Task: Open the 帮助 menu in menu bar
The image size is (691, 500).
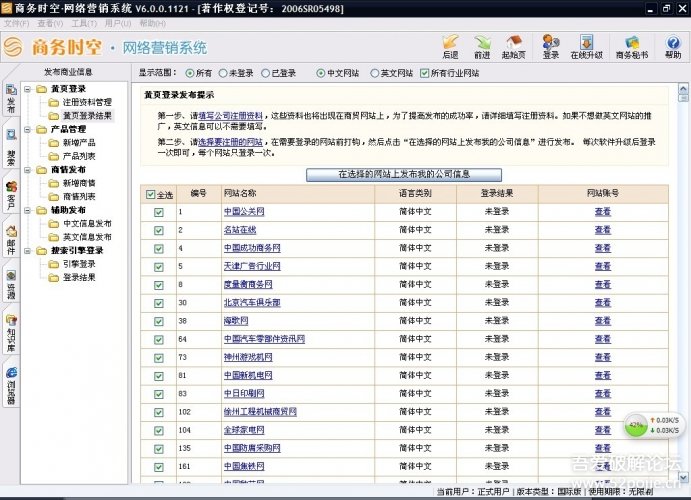Action: point(152,23)
